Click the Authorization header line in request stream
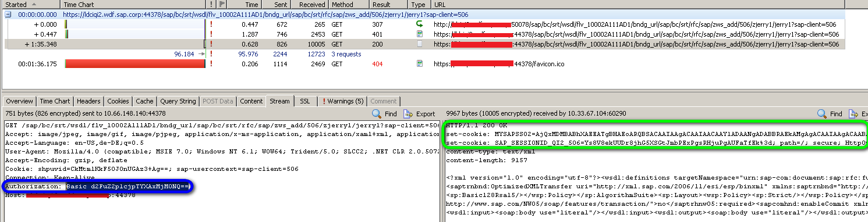Image resolution: width=868 pixels, height=222 pixels. point(97,187)
